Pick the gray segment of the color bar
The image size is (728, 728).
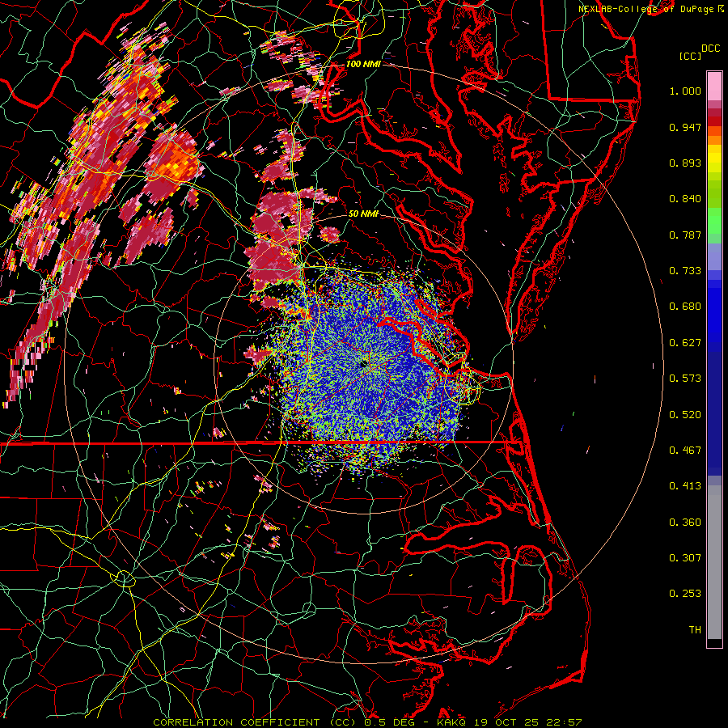coord(714,562)
